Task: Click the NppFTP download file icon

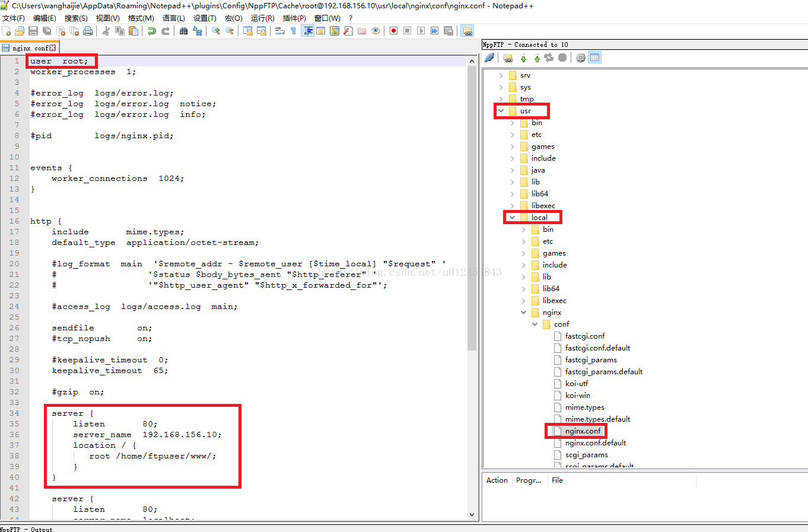Action: (523, 58)
